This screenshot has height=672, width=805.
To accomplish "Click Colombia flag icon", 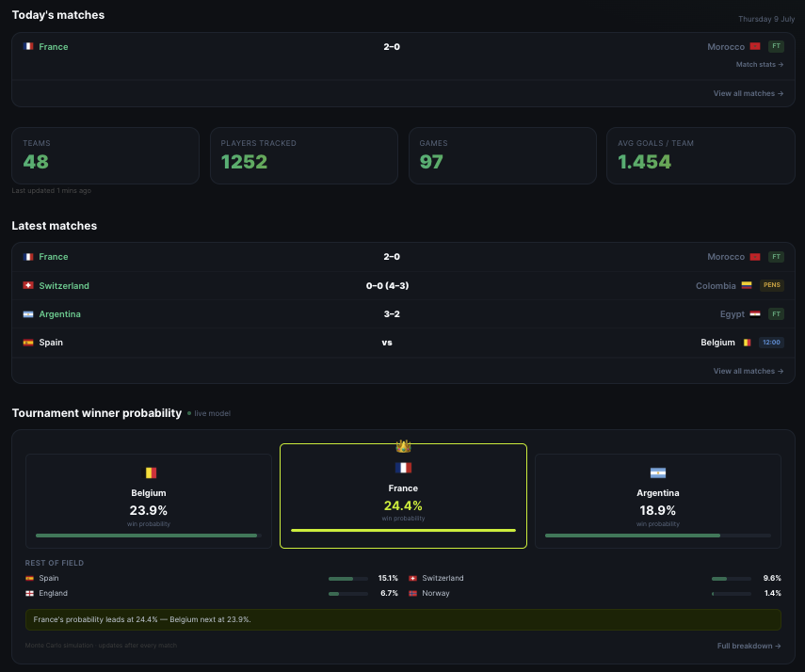I will pos(747,285).
